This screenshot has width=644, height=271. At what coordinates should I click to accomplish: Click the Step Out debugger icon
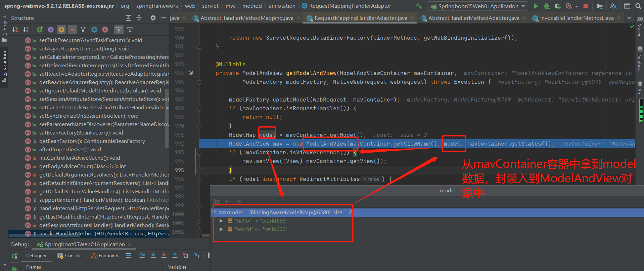(175, 256)
